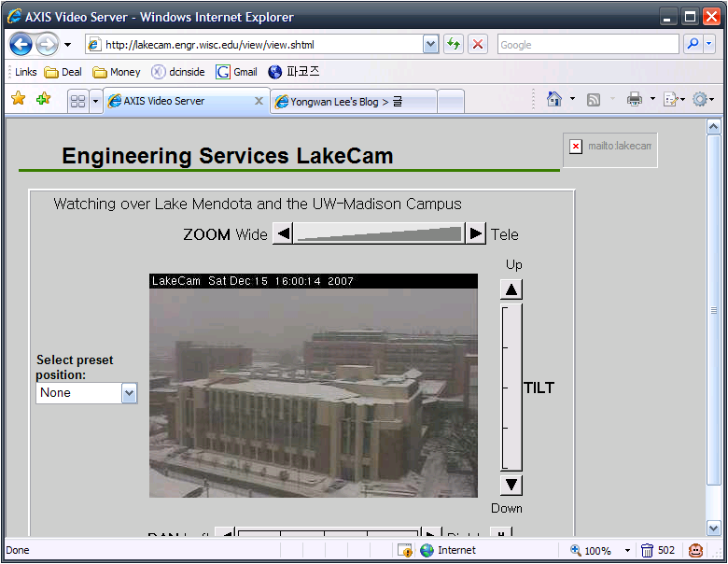The width and height of the screenshot is (728, 564).
Task: Show Quick Tabs thumbnails view
Action: point(78,101)
